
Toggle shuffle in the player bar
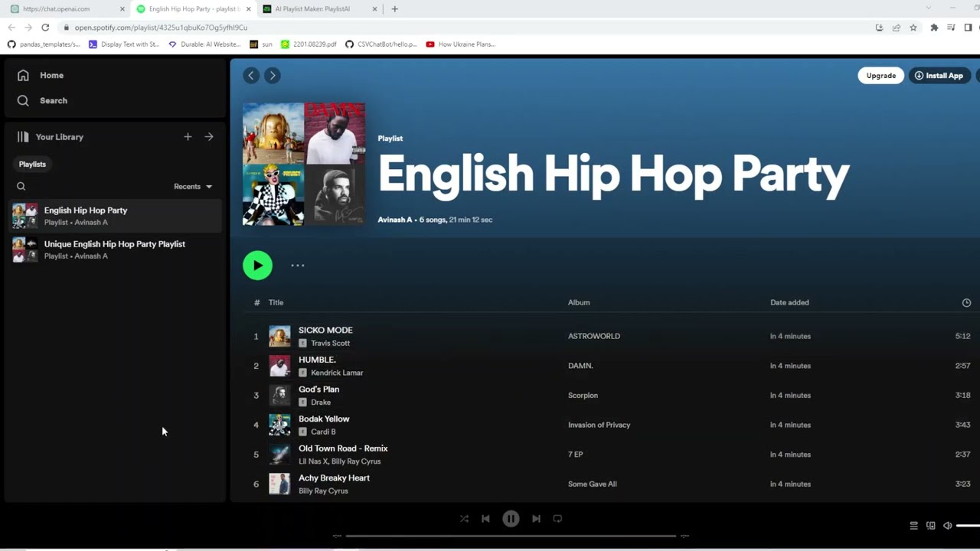click(x=464, y=519)
